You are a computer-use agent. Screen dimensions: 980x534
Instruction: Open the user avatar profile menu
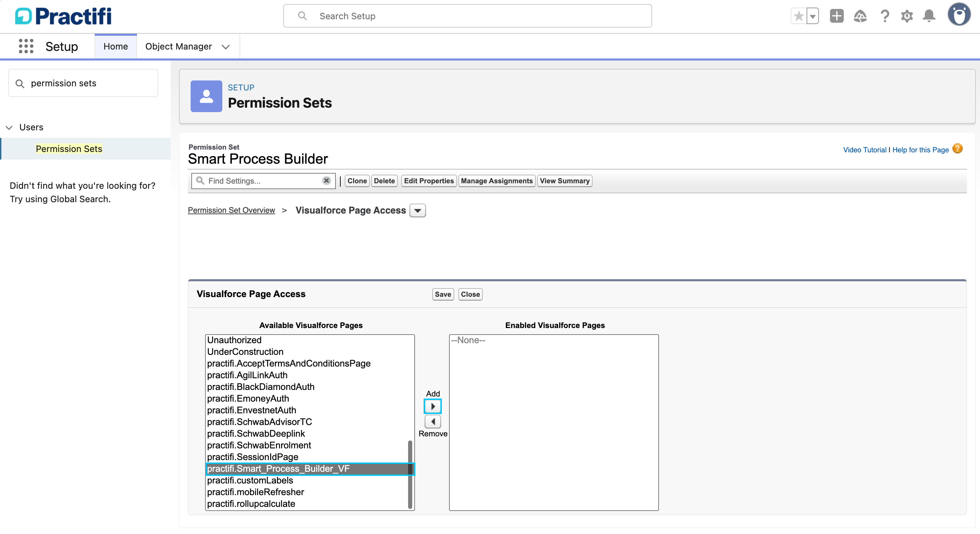click(959, 14)
